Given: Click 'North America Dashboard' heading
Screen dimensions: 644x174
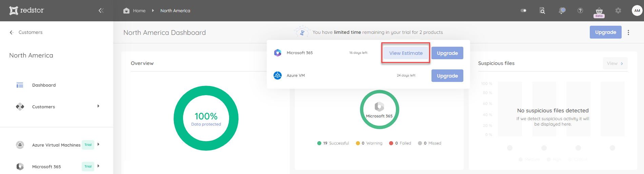Looking at the screenshot, I should tap(165, 32).
